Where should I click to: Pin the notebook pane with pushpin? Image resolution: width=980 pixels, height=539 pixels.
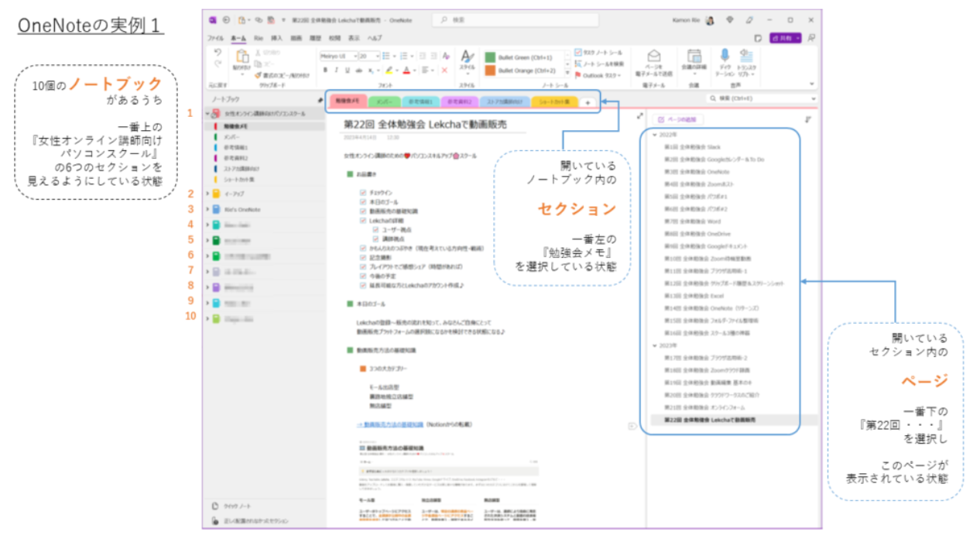pyautogui.click(x=320, y=100)
